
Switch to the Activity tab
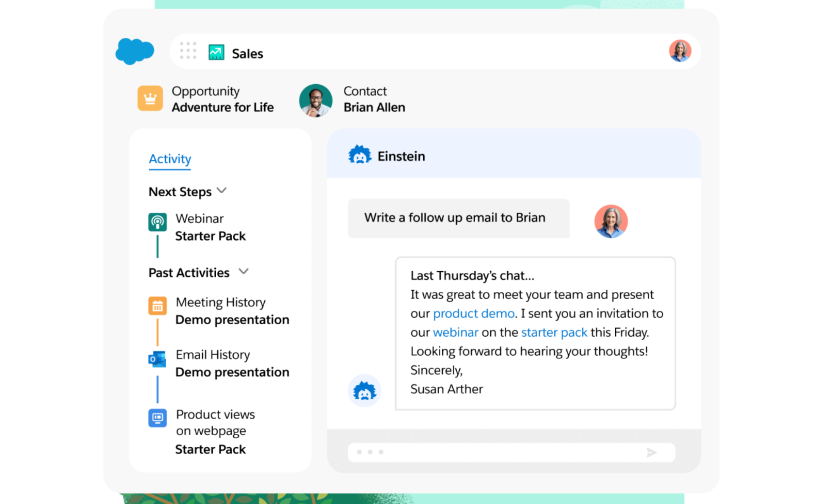(x=170, y=159)
